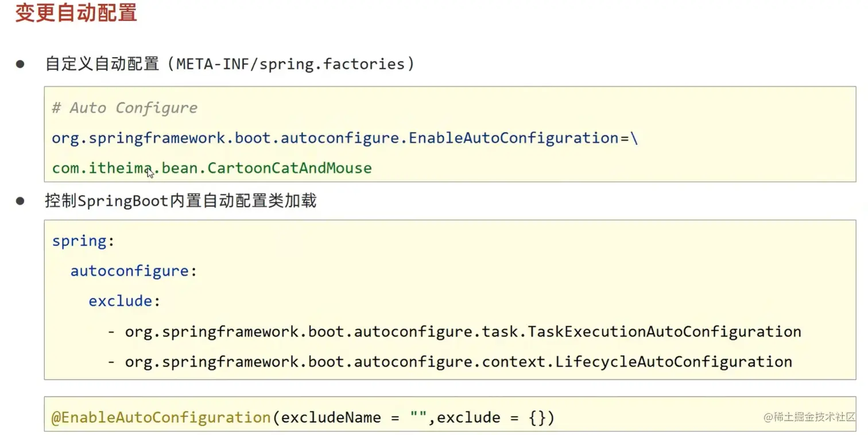Click excludeName = "" parameter in annotation
Image resolution: width=868 pixels, height=435 pixels.
click(x=354, y=417)
